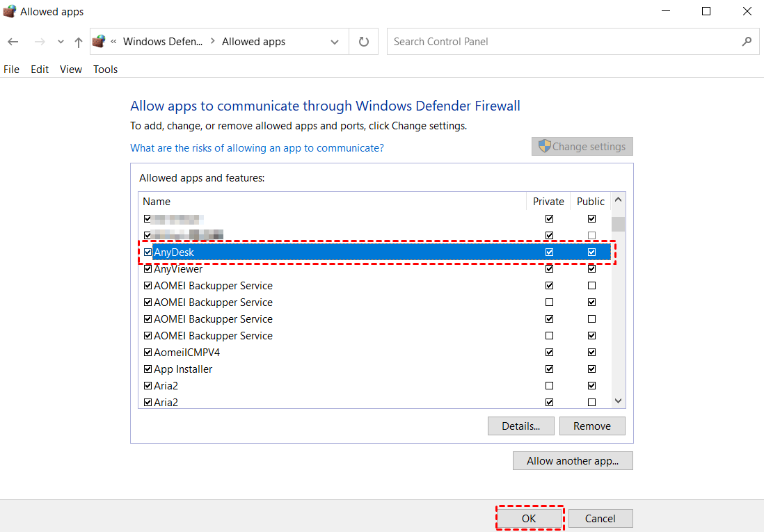Open the Tools menu
The height and width of the screenshot is (532, 764).
pyautogui.click(x=105, y=69)
